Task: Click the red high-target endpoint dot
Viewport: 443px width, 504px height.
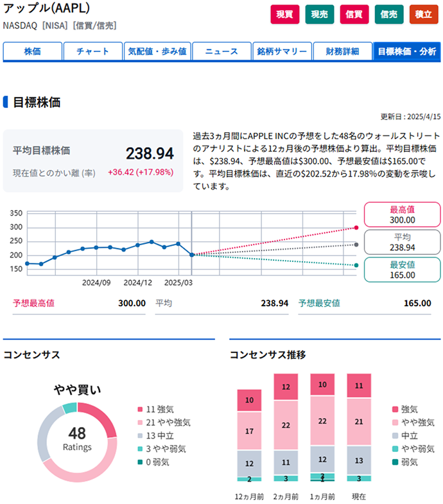Action: click(356, 227)
